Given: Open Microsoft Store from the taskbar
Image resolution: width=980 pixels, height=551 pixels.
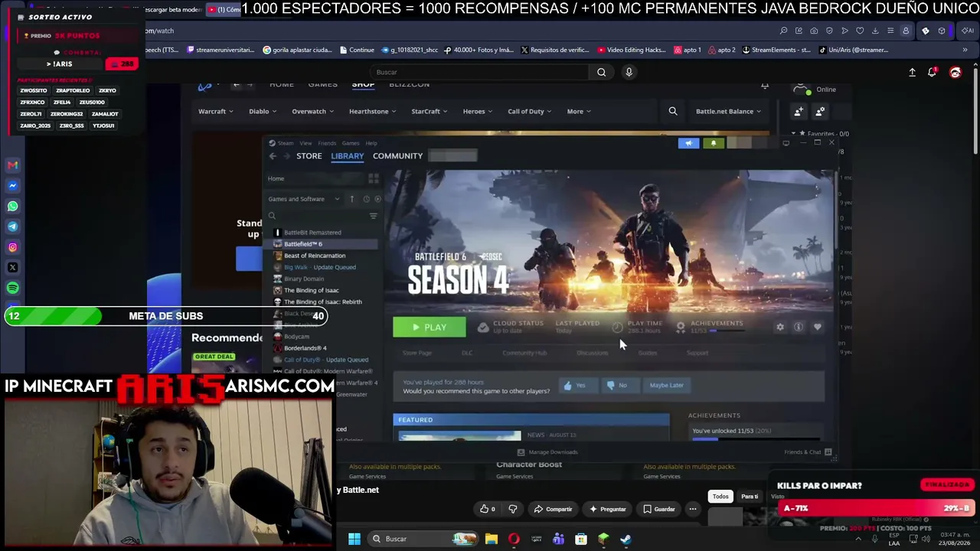Looking at the screenshot, I should click(x=581, y=539).
